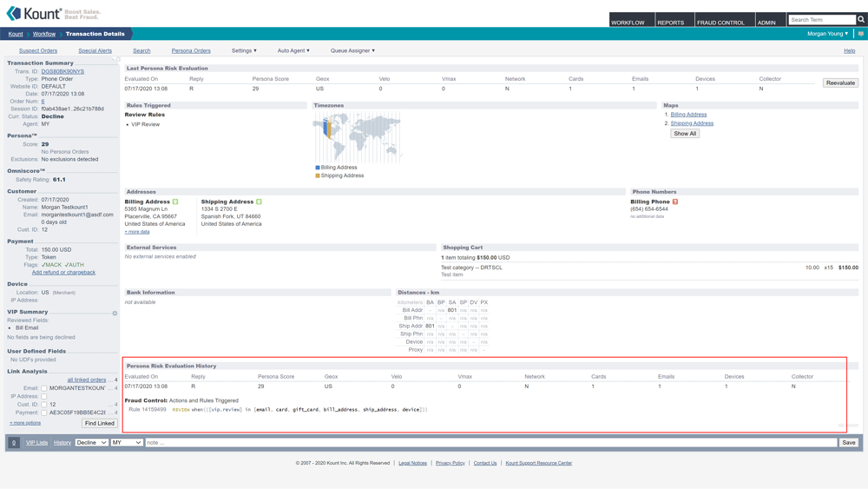The height and width of the screenshot is (489, 868).
Task: Open the Decline status dropdown
Action: 91,443
